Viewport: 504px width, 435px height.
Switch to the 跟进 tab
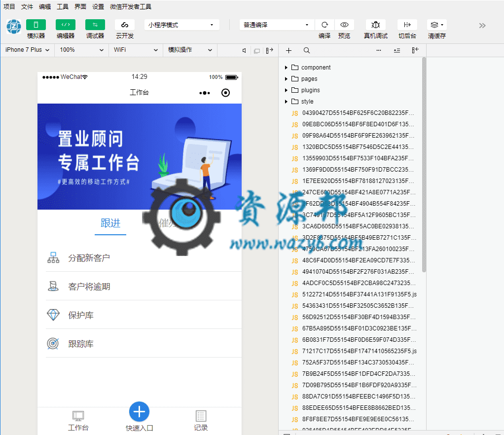click(110, 223)
